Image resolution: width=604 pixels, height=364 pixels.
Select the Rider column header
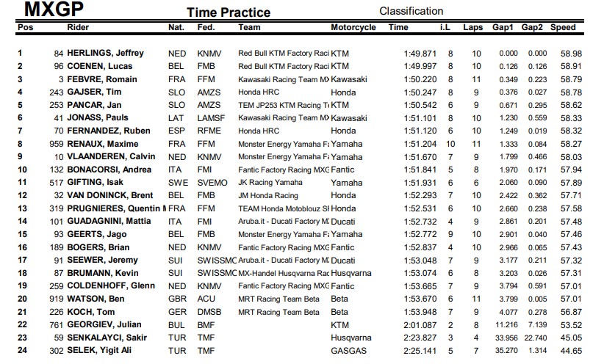79,27
